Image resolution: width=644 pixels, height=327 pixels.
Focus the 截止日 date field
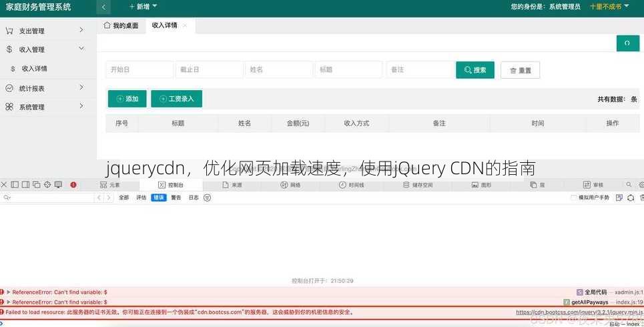tap(210, 70)
